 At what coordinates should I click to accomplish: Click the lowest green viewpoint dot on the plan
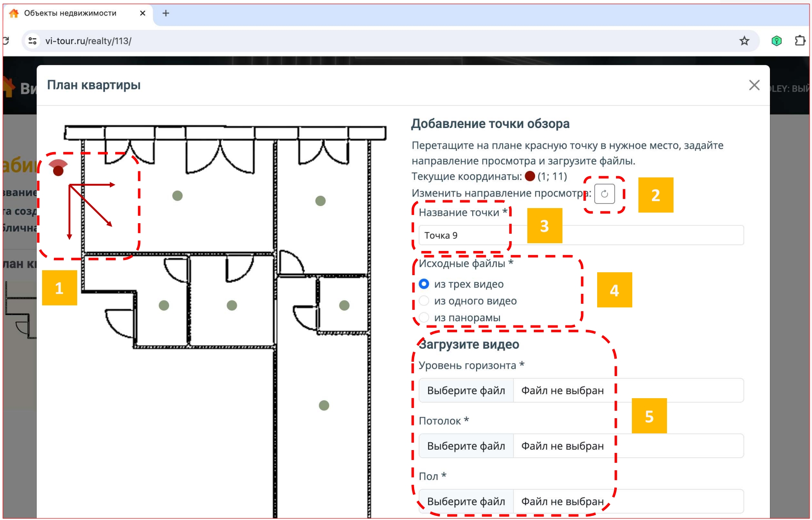[324, 406]
